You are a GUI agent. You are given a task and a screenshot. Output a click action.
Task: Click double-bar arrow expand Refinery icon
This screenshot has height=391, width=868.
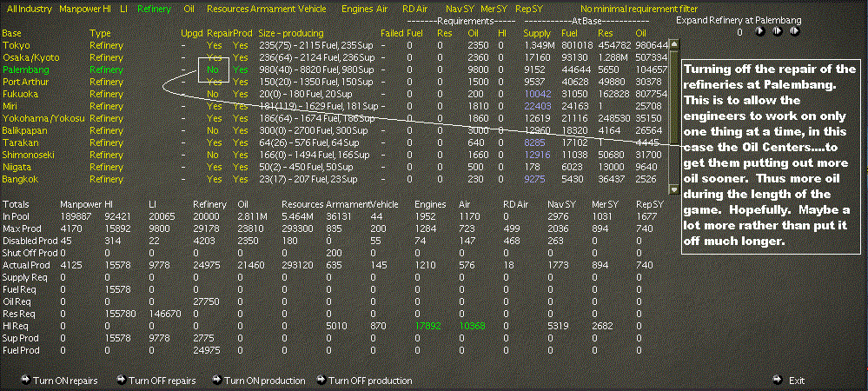pos(778,32)
